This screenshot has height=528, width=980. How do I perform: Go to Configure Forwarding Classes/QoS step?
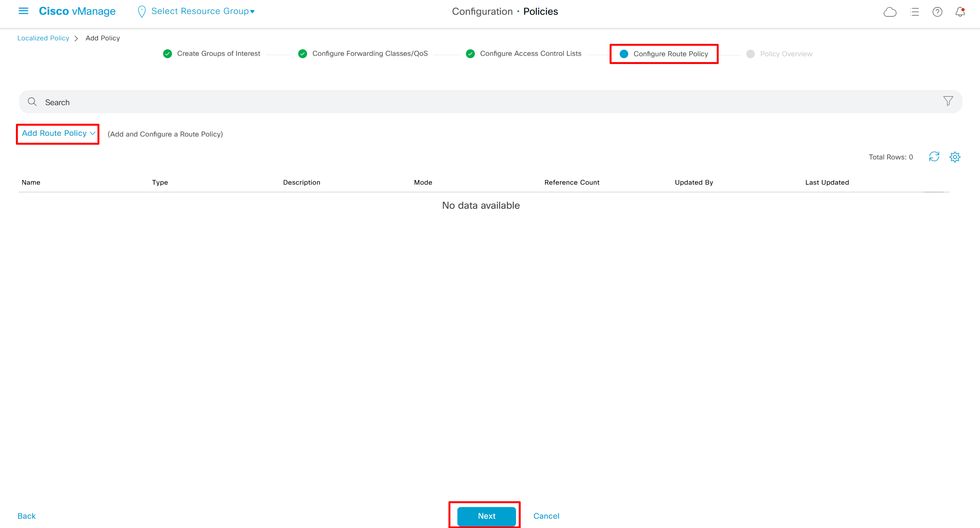(370, 54)
